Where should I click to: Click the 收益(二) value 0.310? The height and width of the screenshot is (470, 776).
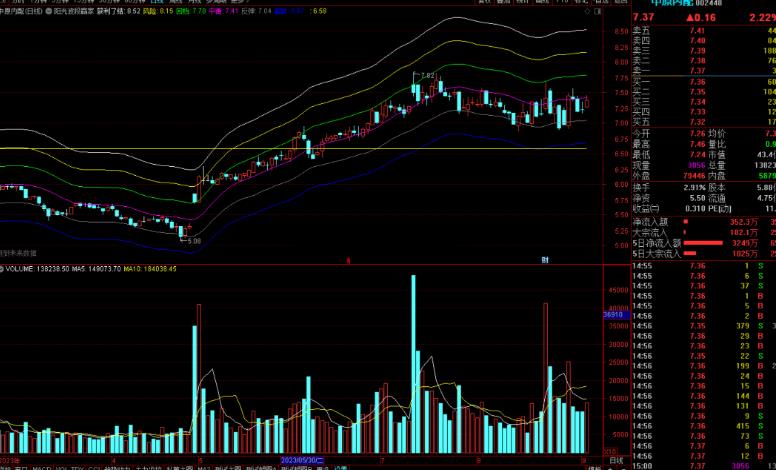point(695,208)
